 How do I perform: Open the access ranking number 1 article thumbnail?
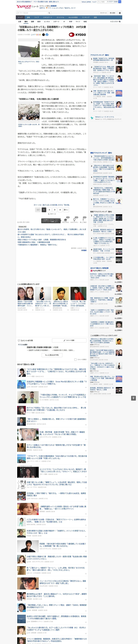coord(119,61)
